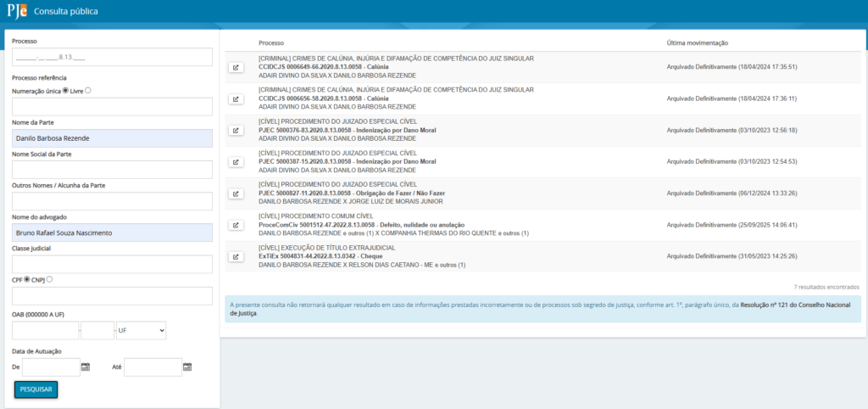Click the Outros Nomes / Alcunha field

113,201
